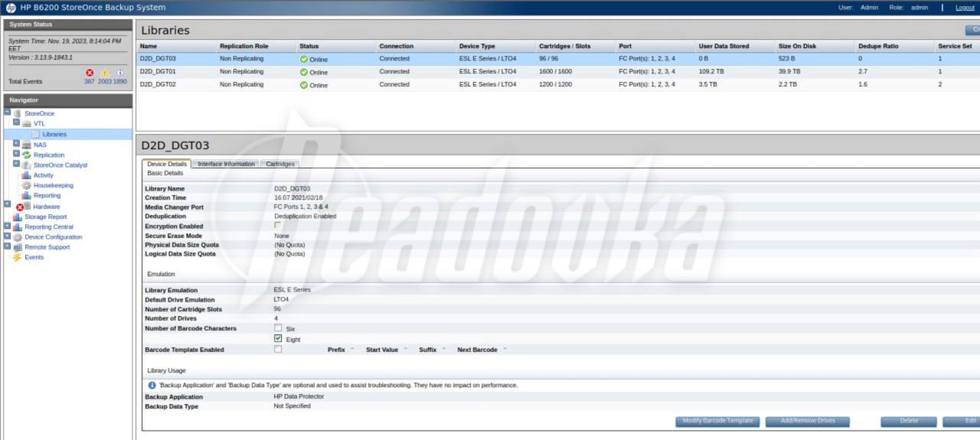Screen dimensions: 980x440
Task: Switch to the Device Details tab
Action: coord(166,164)
